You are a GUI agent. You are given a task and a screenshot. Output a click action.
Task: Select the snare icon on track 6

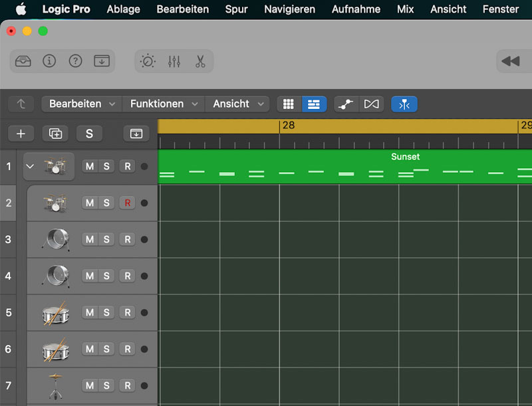(x=56, y=350)
